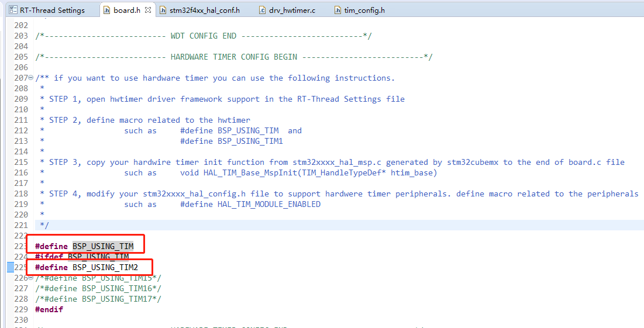Click the RT-Thread Settings tab icon
The width and height of the screenshot is (644, 328).
[x=13, y=10]
